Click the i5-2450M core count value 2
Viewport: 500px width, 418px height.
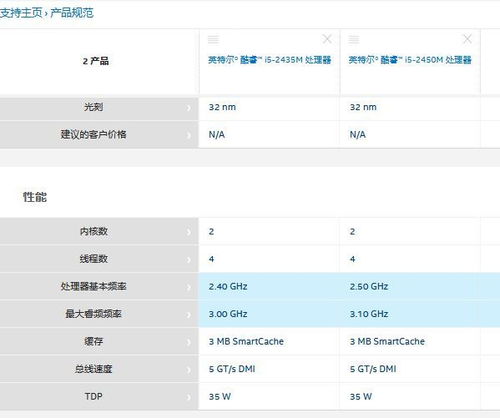tap(352, 232)
